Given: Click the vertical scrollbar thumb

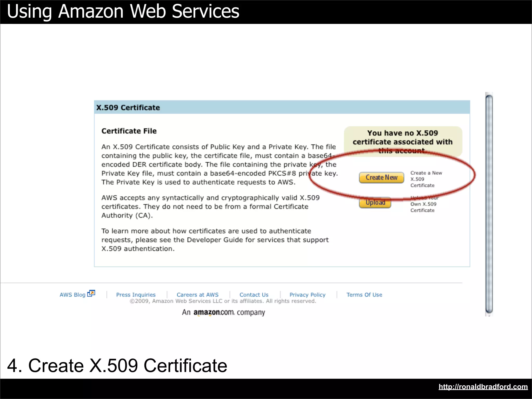Looking at the screenshot, I should click(x=489, y=204).
